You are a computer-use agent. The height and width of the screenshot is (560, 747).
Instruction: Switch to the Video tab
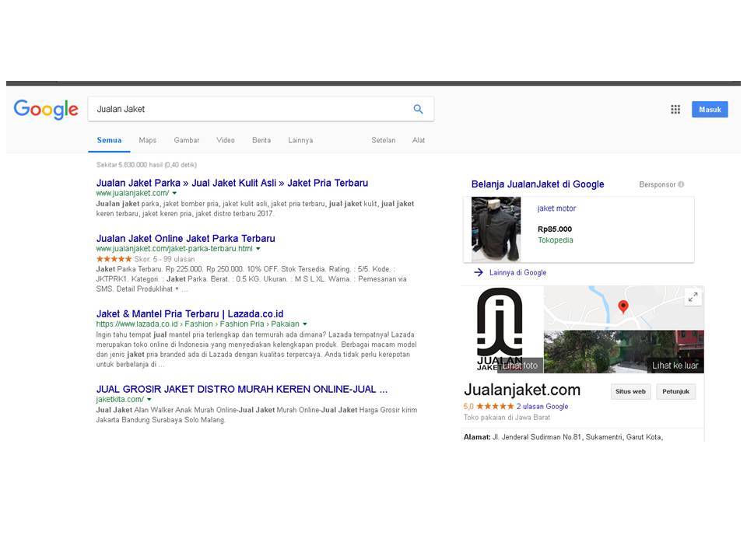226,140
